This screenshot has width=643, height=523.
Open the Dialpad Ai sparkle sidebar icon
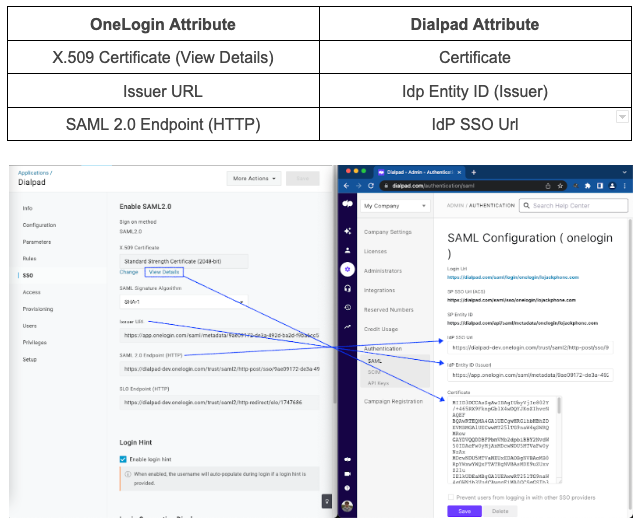coord(347,231)
